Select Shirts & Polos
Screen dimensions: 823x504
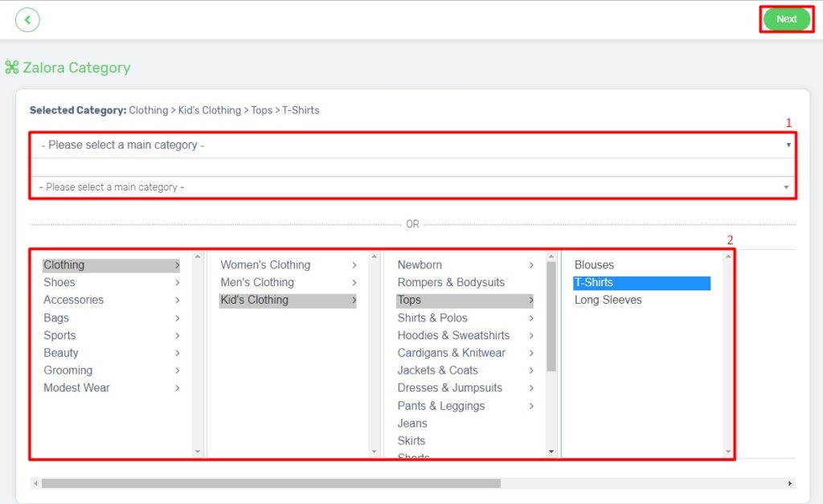(465, 318)
